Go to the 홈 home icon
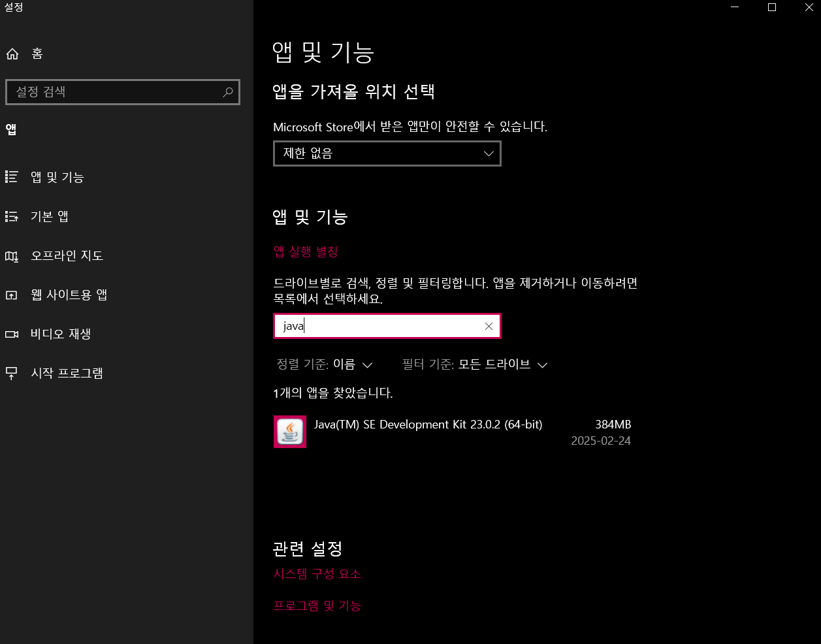The image size is (821, 644). [12, 54]
